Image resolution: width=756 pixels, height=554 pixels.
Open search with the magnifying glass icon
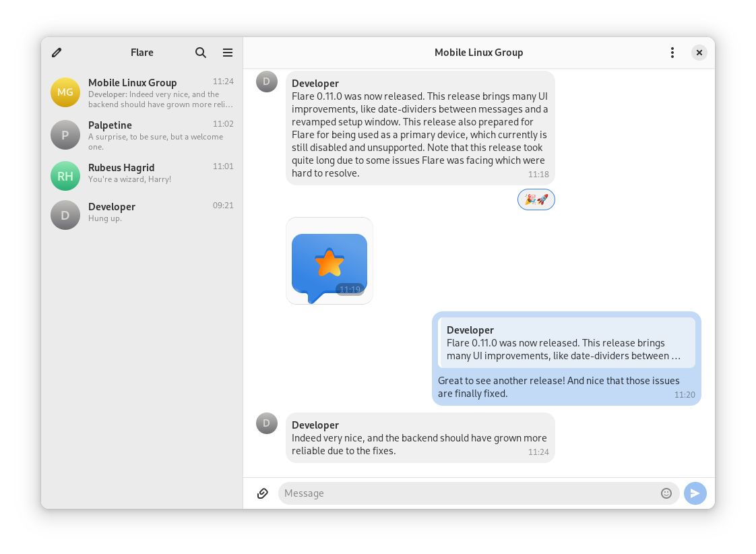coord(201,53)
